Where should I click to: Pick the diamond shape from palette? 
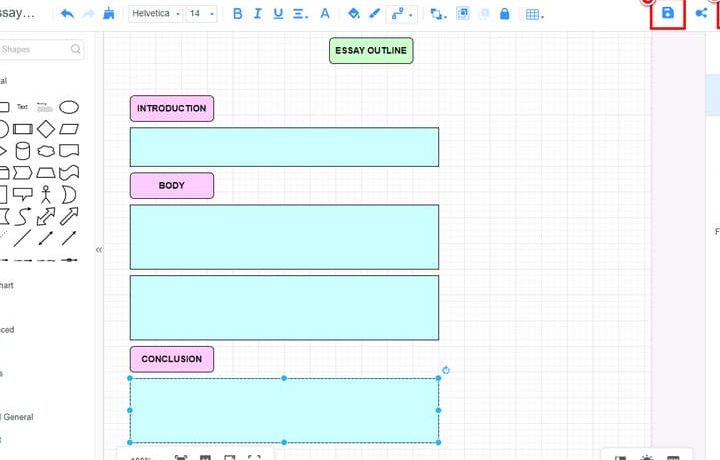pyautogui.click(x=45, y=129)
